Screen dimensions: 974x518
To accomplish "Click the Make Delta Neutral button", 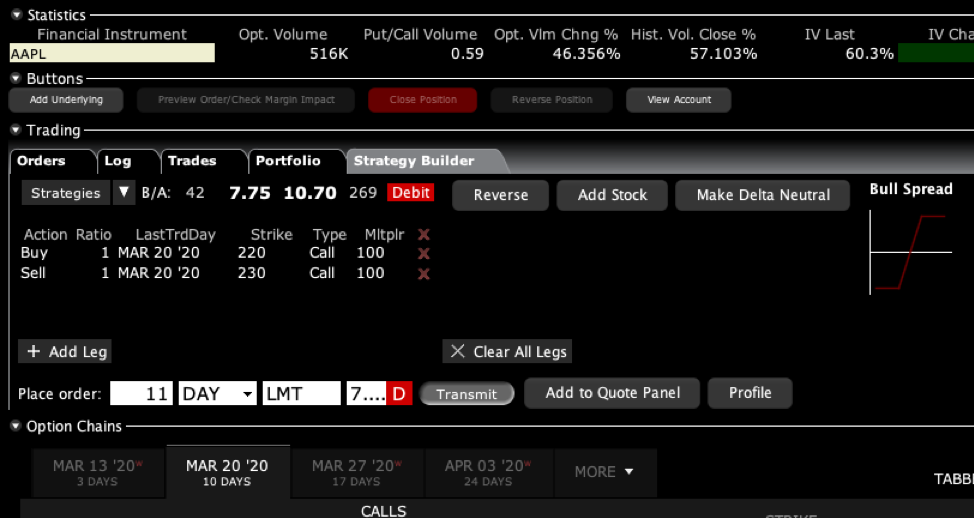I will pyautogui.click(x=763, y=195).
